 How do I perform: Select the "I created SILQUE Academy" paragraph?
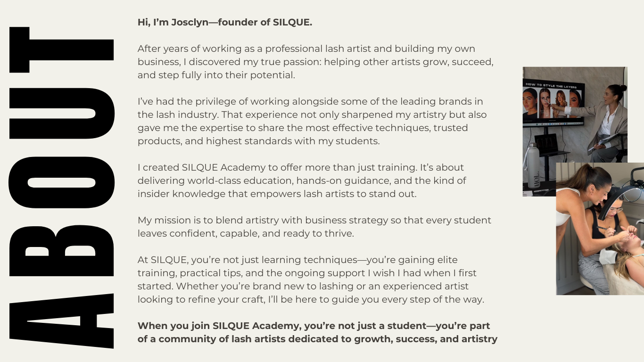301,181
